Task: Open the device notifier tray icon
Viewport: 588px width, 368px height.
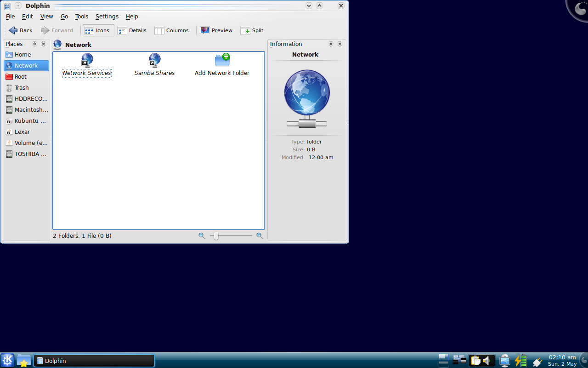Action: (x=504, y=361)
